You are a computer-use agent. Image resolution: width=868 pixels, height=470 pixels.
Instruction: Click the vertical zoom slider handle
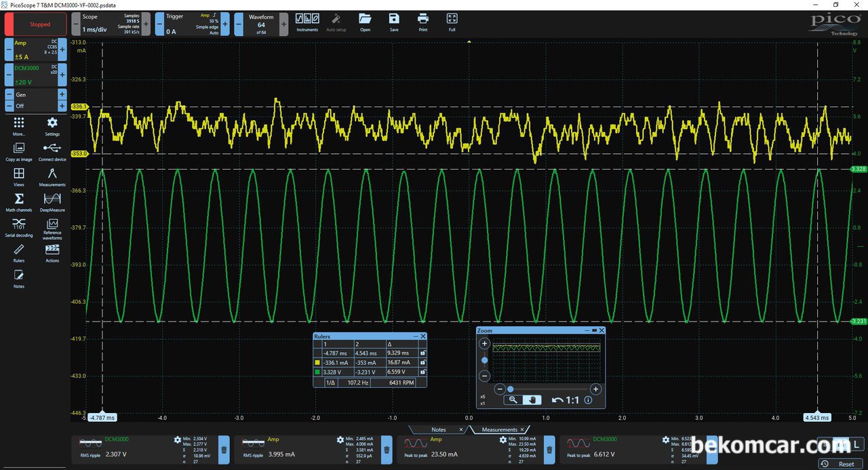[484, 360]
